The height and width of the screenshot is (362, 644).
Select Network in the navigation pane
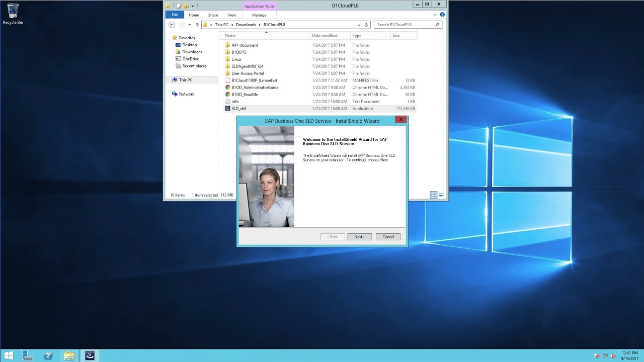[x=186, y=94]
